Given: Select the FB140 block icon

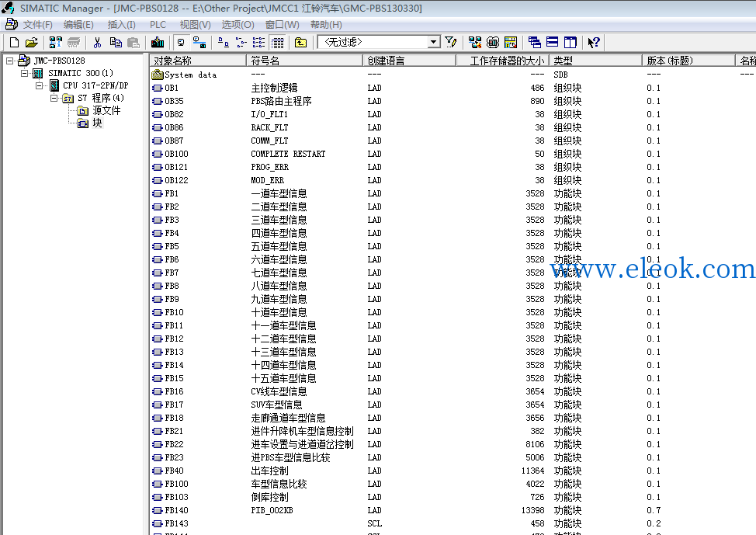Looking at the screenshot, I should (x=158, y=510).
